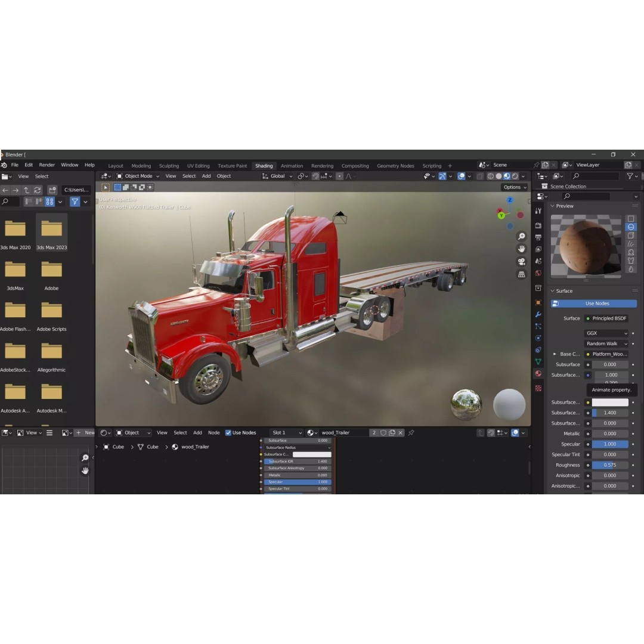This screenshot has height=644, width=644.
Task: Switch to the UV Editing workspace tab
Action: point(199,166)
